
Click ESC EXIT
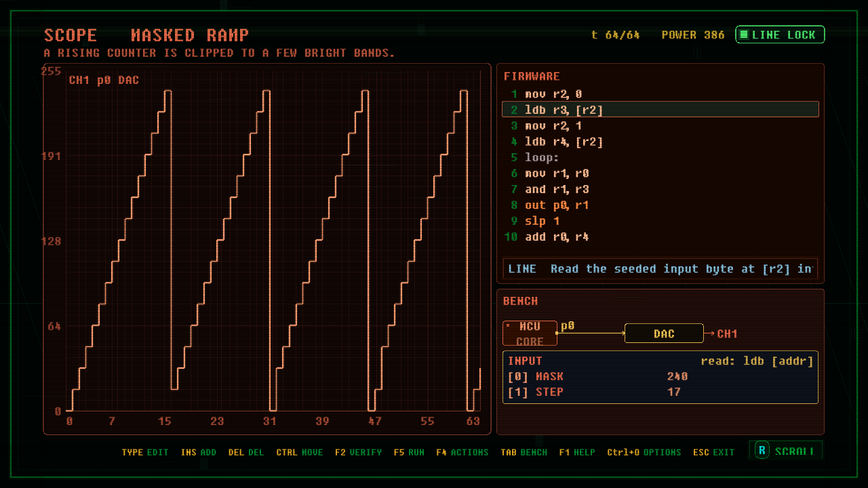point(714,452)
